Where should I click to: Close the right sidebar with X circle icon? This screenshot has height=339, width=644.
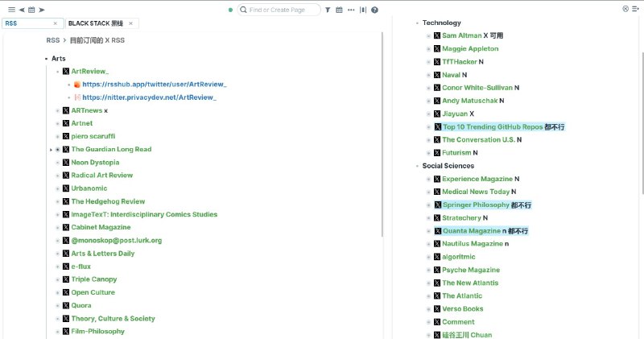pos(625,9)
